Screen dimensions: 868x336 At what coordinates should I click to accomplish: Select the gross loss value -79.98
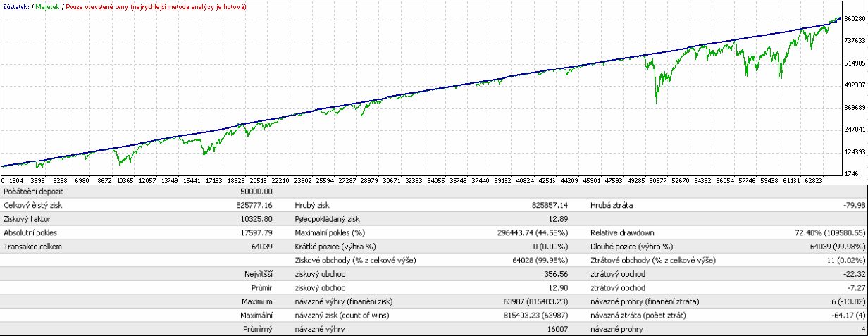(x=853, y=205)
